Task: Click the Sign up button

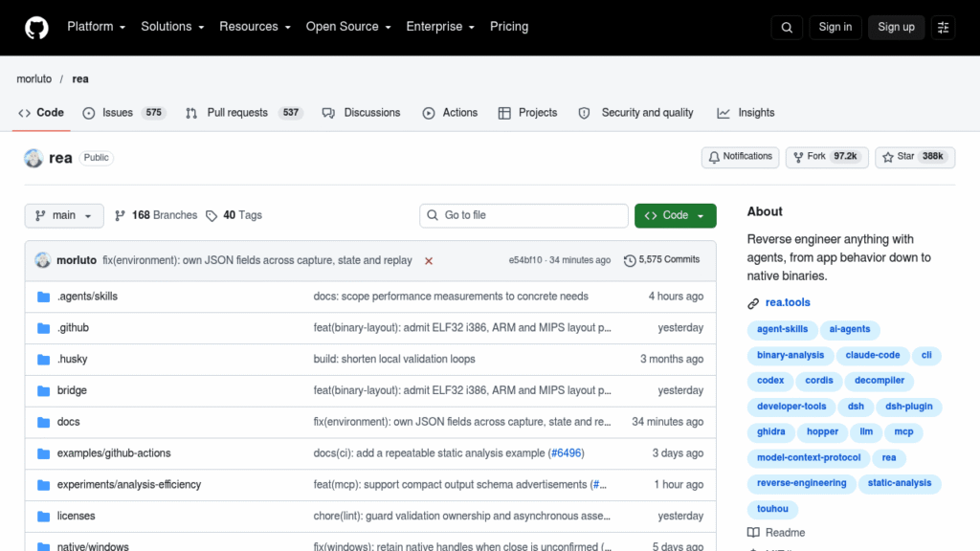Action: coord(896,28)
